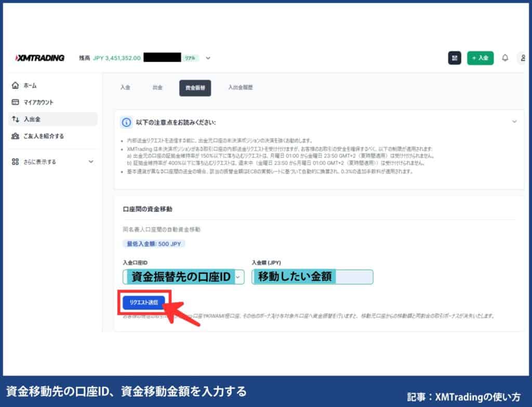Screen dimensions: 532x407
Task: Click the My Account card icon
Action: 15,102
